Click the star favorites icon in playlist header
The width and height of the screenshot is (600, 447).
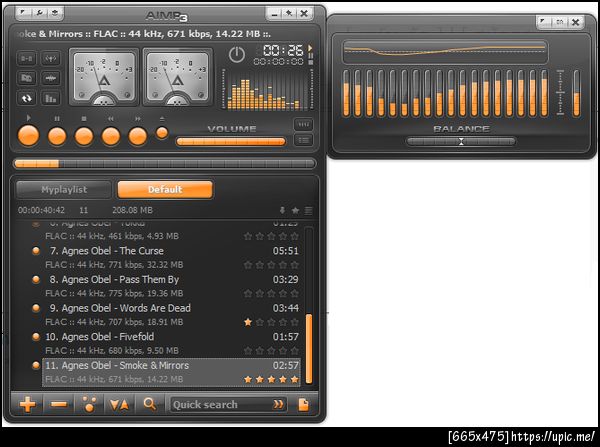(295, 210)
